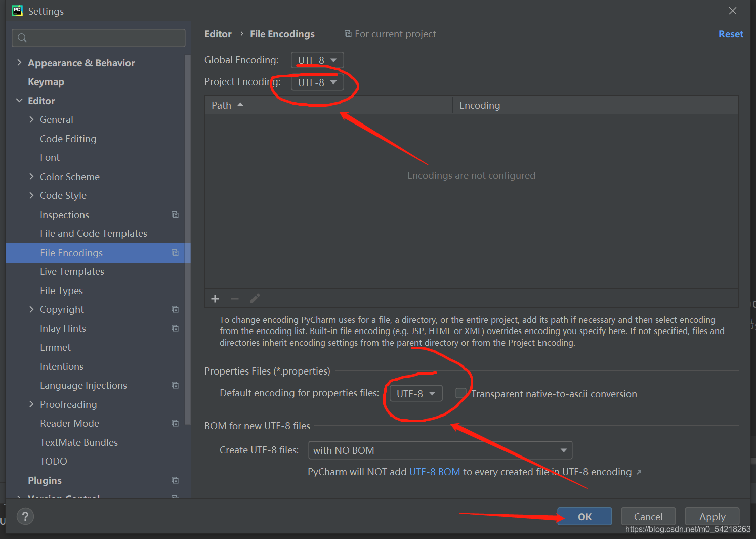Select the Reader Mode page

pyautogui.click(x=69, y=423)
